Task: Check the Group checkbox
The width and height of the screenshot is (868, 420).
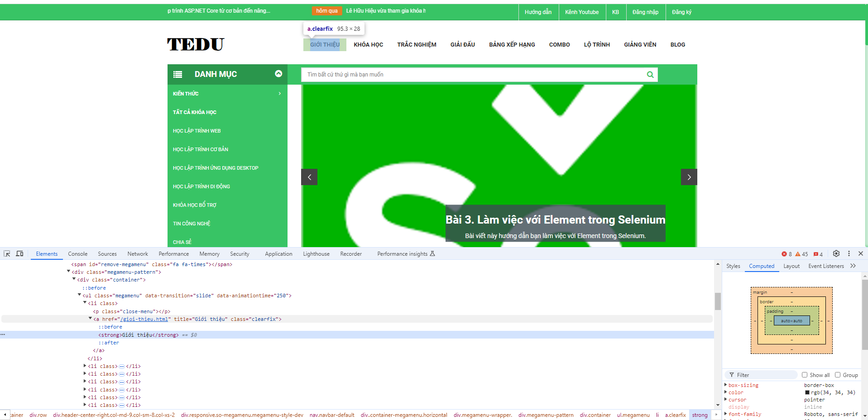Action: (x=838, y=375)
